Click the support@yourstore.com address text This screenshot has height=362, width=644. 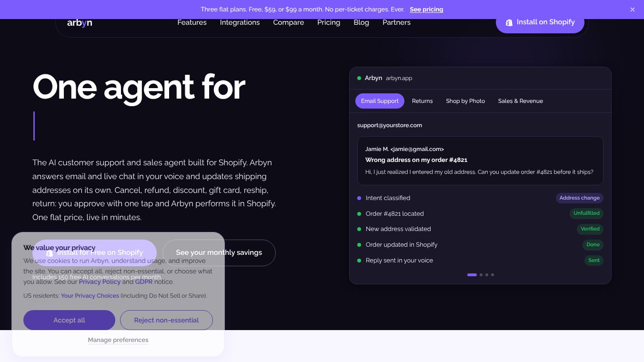(390, 125)
